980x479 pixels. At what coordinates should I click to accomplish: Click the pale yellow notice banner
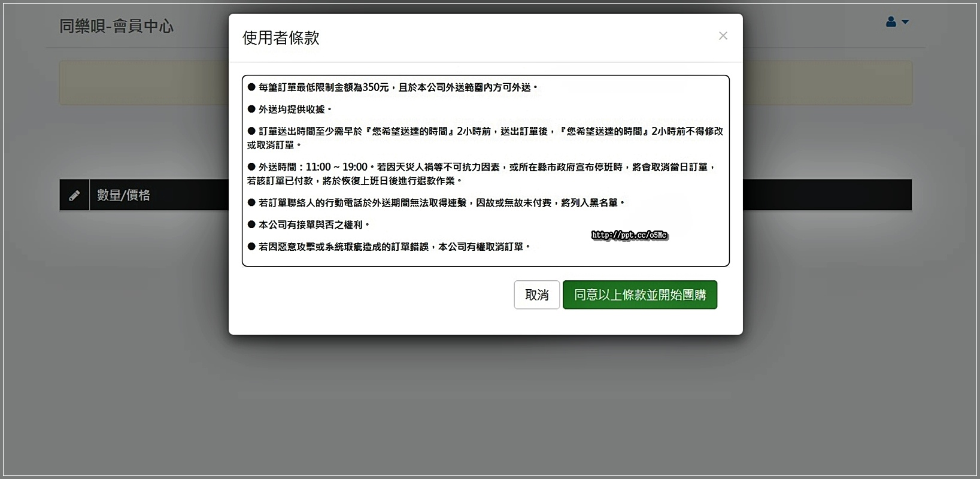tap(144, 83)
